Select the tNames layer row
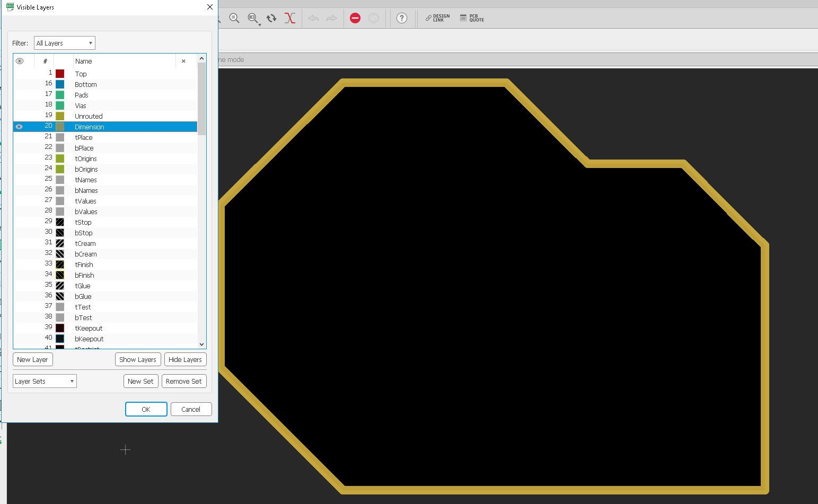Screen dimensions: 818x504 [105, 180]
